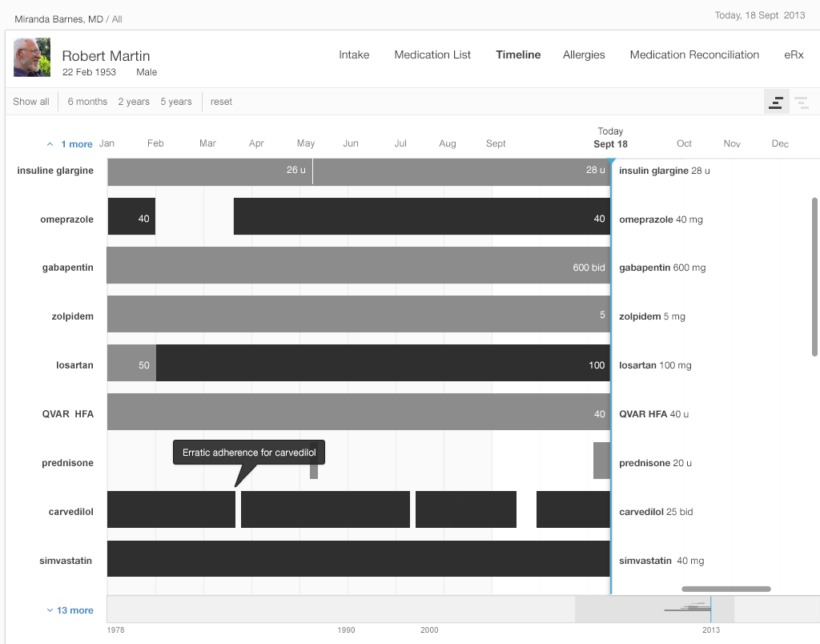820x644 pixels.
Task: Click the small prednisone marker in May
Action: tap(314, 471)
